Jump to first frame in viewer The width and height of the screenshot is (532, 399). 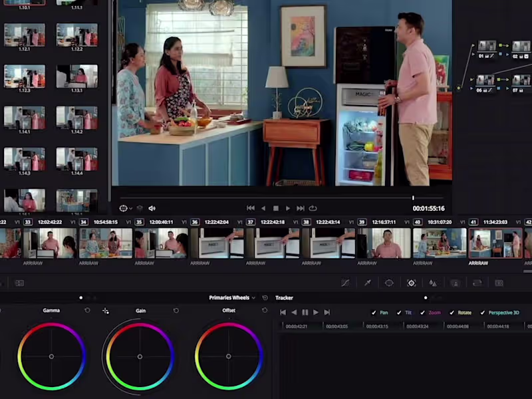pos(251,208)
